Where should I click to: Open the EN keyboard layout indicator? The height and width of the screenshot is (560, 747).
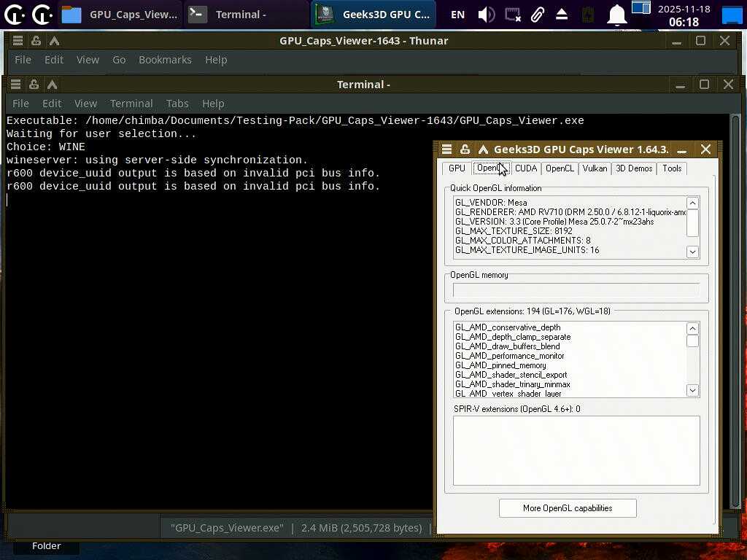pyautogui.click(x=458, y=15)
